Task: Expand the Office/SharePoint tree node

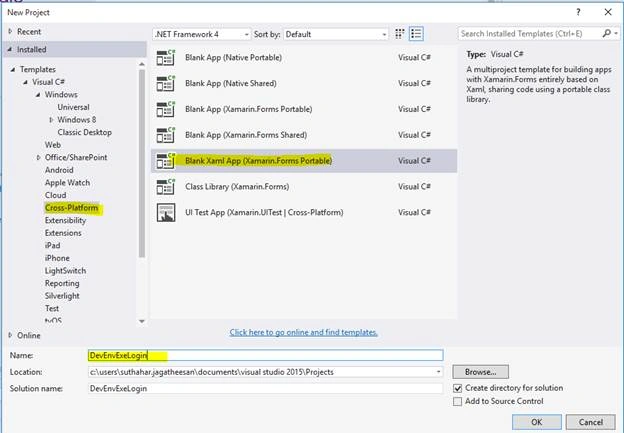Action: click(38, 158)
